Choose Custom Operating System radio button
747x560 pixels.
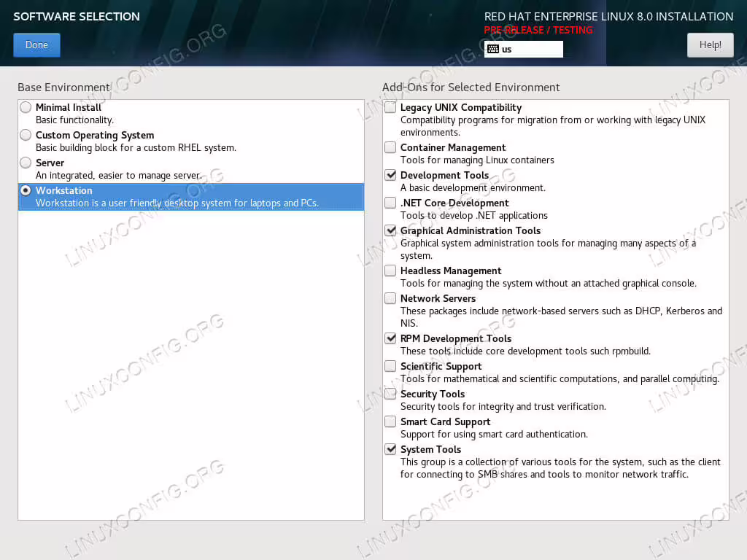pyautogui.click(x=26, y=135)
